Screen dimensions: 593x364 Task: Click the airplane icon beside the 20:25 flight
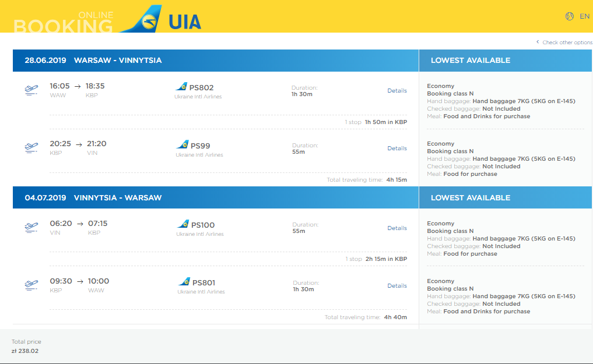[31, 148]
